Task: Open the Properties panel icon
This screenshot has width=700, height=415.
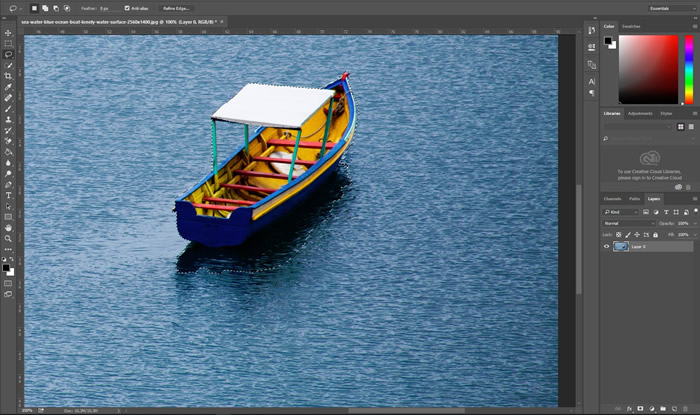Action: (592, 47)
